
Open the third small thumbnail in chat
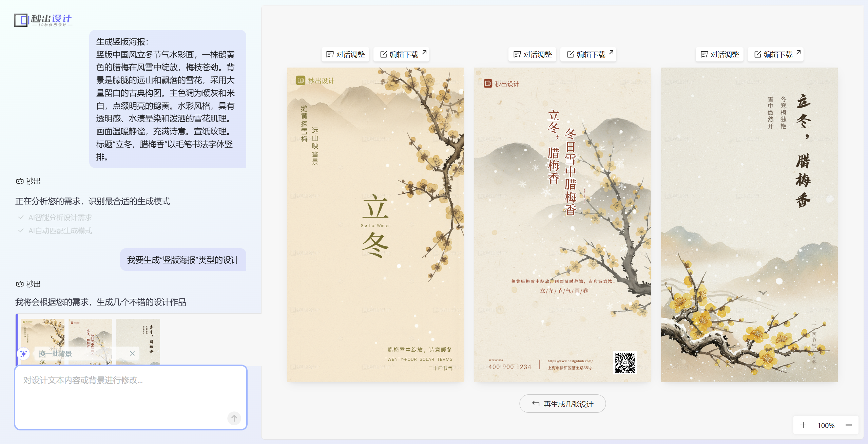138,341
